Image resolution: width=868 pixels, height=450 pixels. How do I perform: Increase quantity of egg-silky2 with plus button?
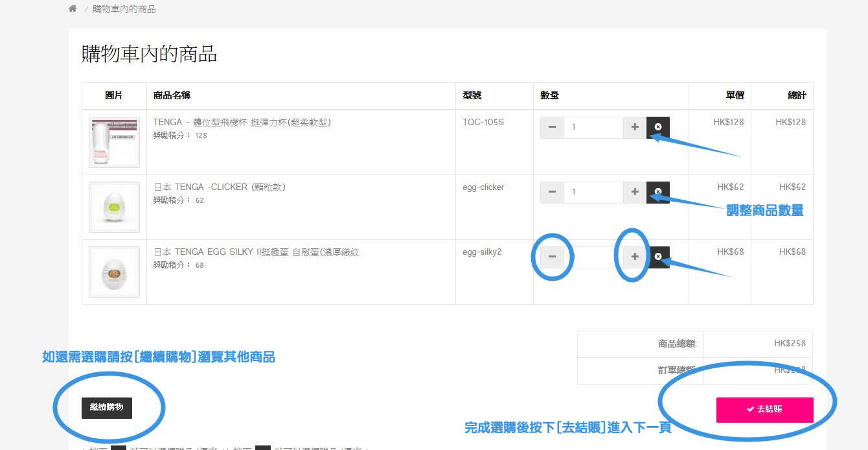[635, 257]
